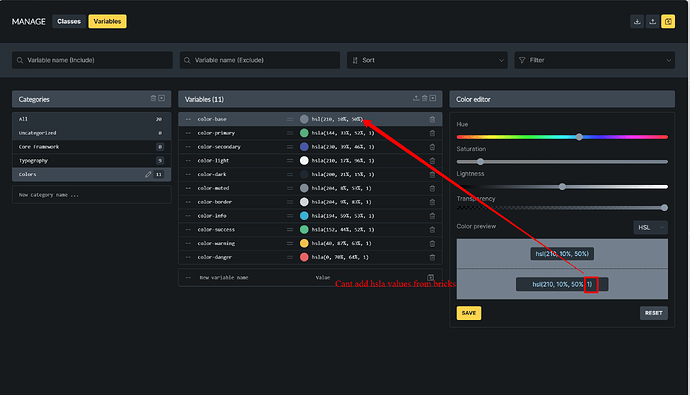Select the Variables tab
Viewport: 690px width, 395px height.
point(107,22)
